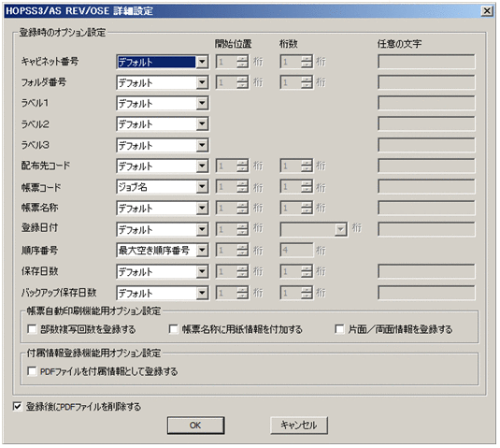Image resolution: width=500 pixels, height=448 pixels.
Task: Click 帳票コード 任意の文字 text field
Action: click(426, 187)
